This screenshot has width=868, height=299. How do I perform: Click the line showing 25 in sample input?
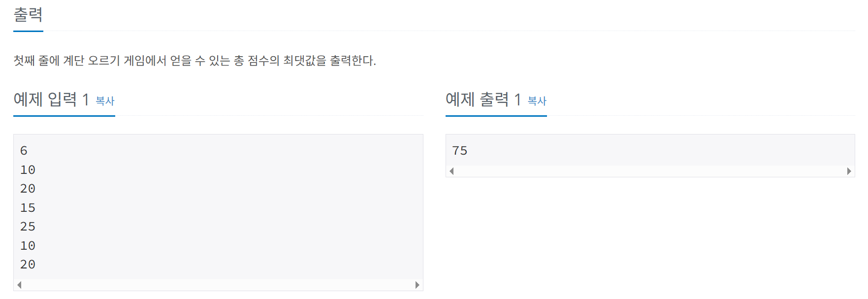coord(28,227)
